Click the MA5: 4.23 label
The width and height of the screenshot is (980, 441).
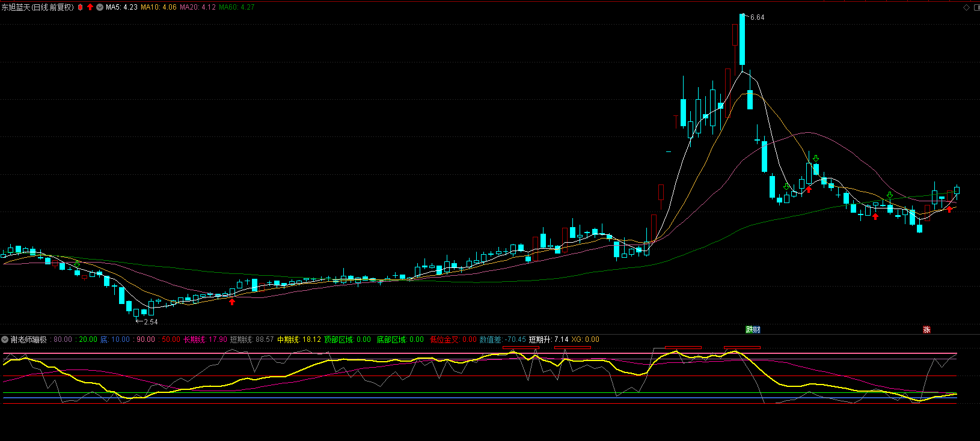pos(121,7)
